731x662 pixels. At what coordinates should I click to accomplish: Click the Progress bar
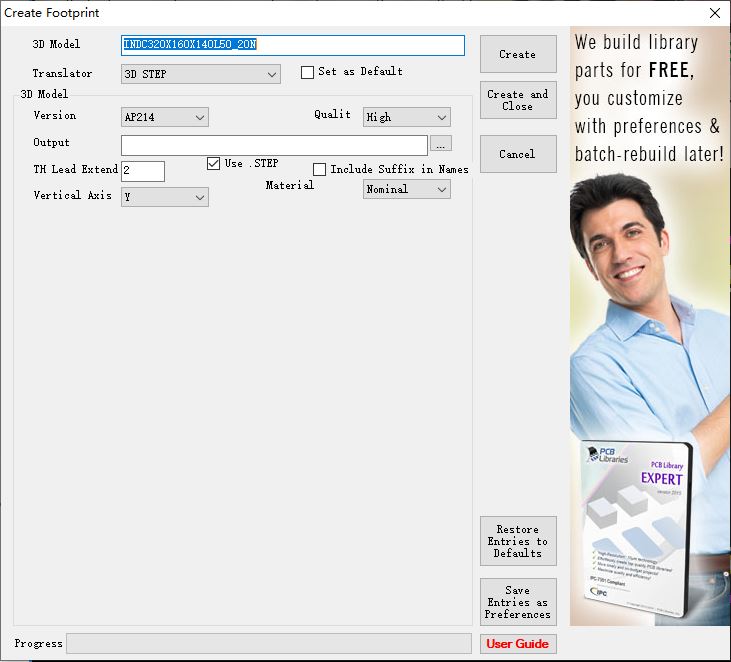tap(269, 643)
